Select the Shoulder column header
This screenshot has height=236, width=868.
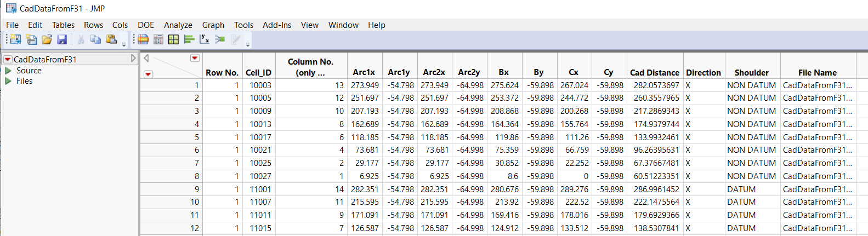click(x=751, y=72)
